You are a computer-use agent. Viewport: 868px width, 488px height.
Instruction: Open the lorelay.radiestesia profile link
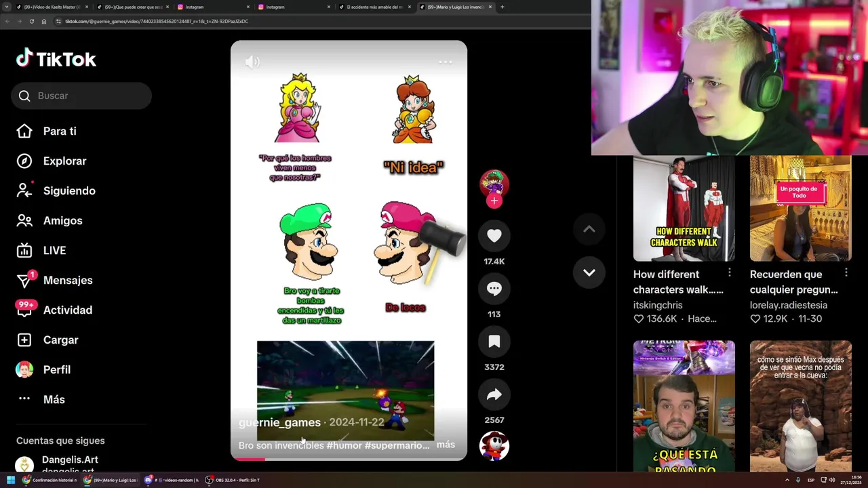pos(788,305)
